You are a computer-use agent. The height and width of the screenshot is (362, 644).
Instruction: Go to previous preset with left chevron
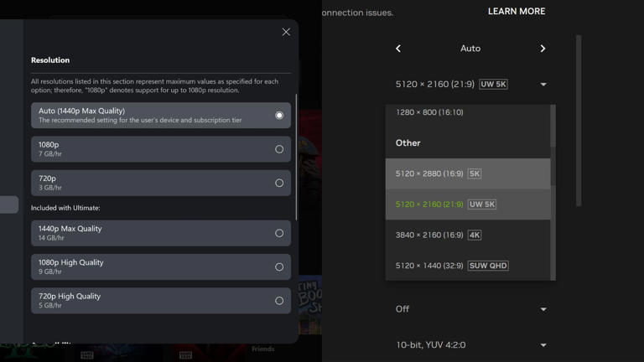398,49
